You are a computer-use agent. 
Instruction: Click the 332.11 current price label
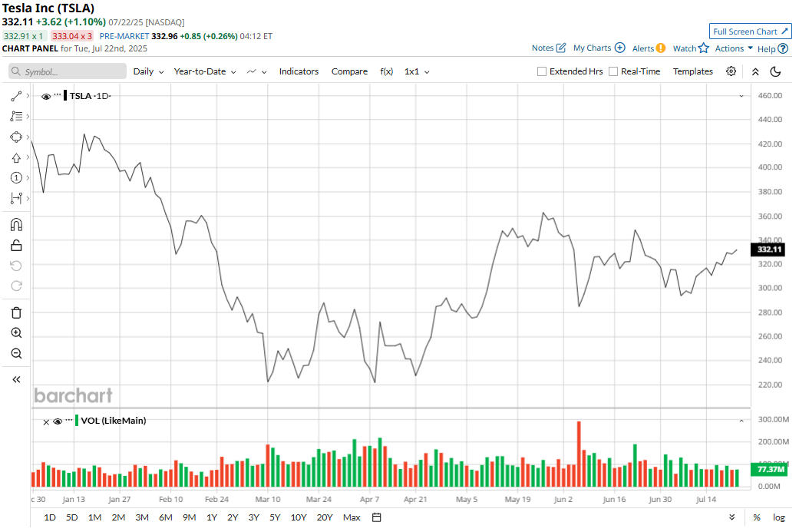point(768,249)
